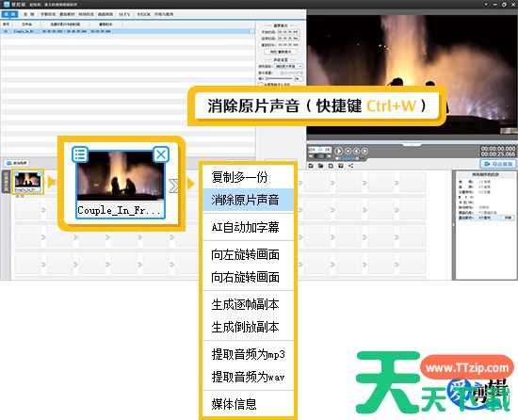This screenshot has width=518, height=420.
Task: Click the save project icon below the preview
Action: (331, 166)
